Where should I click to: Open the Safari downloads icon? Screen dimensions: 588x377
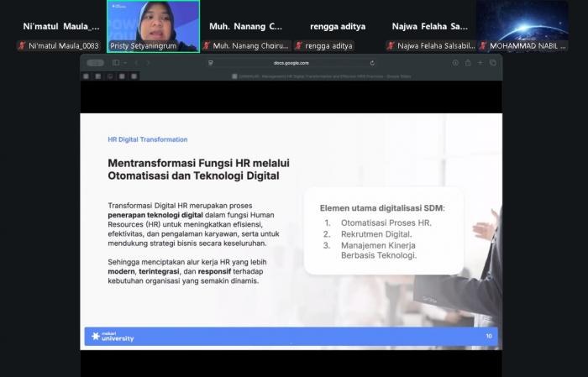coord(455,63)
